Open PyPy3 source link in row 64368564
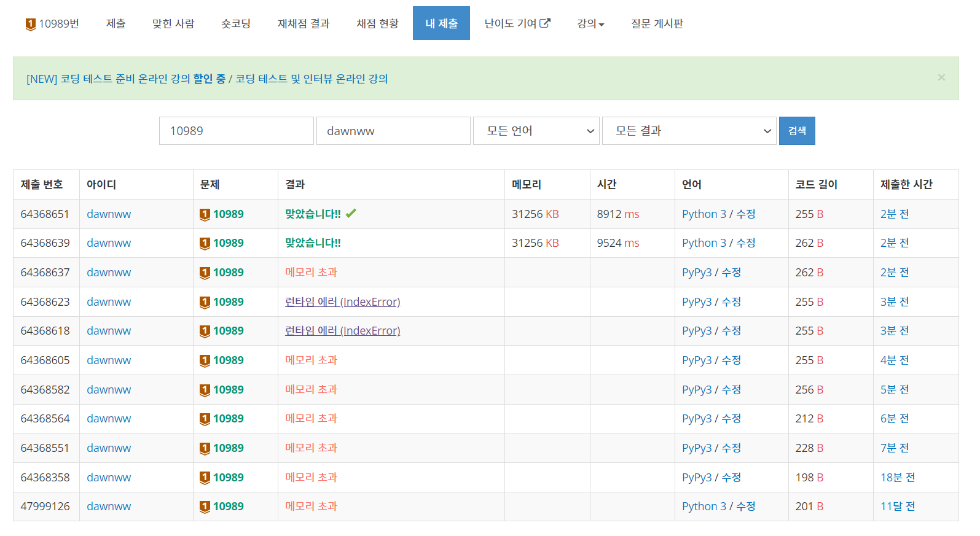The width and height of the screenshot is (980, 536). click(x=697, y=419)
